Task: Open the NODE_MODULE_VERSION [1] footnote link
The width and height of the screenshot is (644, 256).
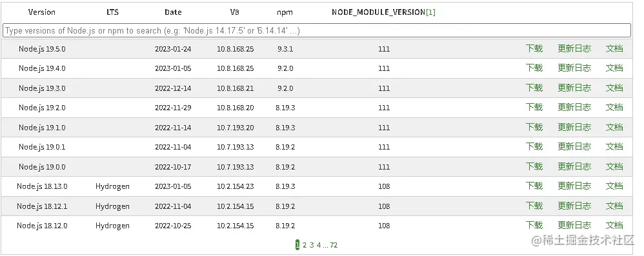Action: 430,12
